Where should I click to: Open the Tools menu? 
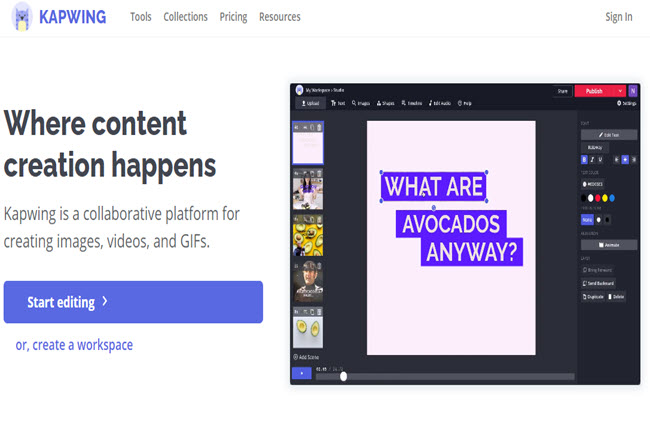click(x=141, y=17)
